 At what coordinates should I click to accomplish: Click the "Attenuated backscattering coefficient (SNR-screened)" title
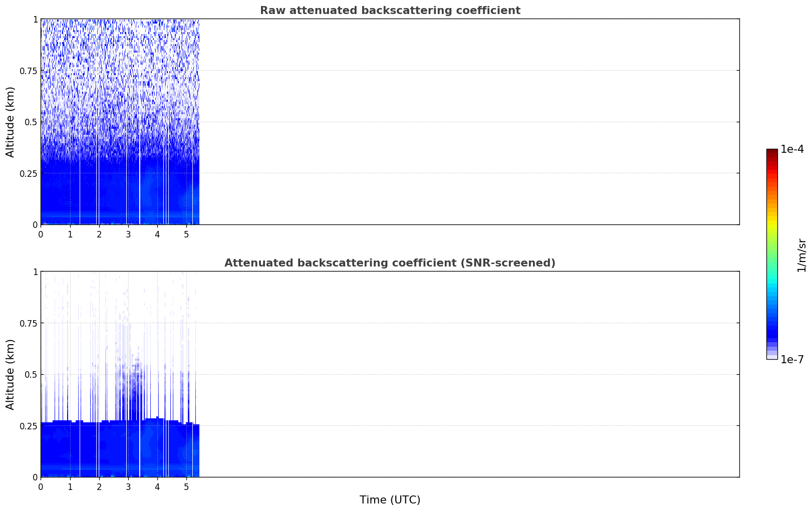390,263
